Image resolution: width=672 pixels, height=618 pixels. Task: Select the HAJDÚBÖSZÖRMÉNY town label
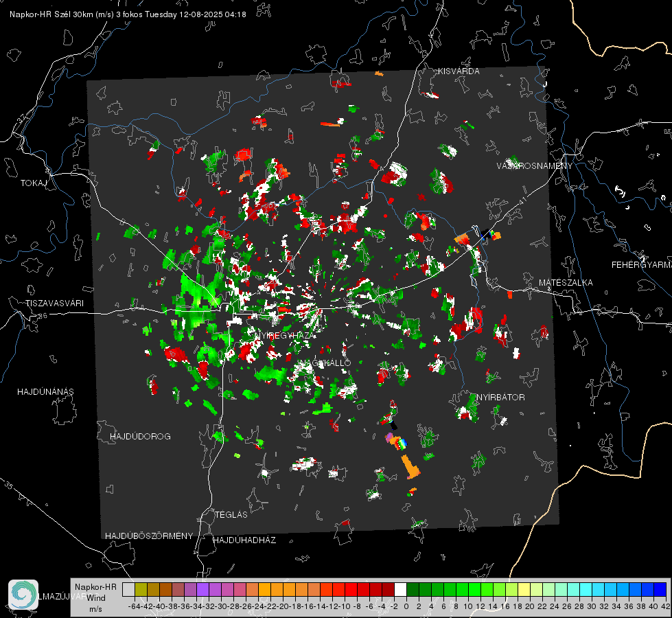click(x=149, y=536)
